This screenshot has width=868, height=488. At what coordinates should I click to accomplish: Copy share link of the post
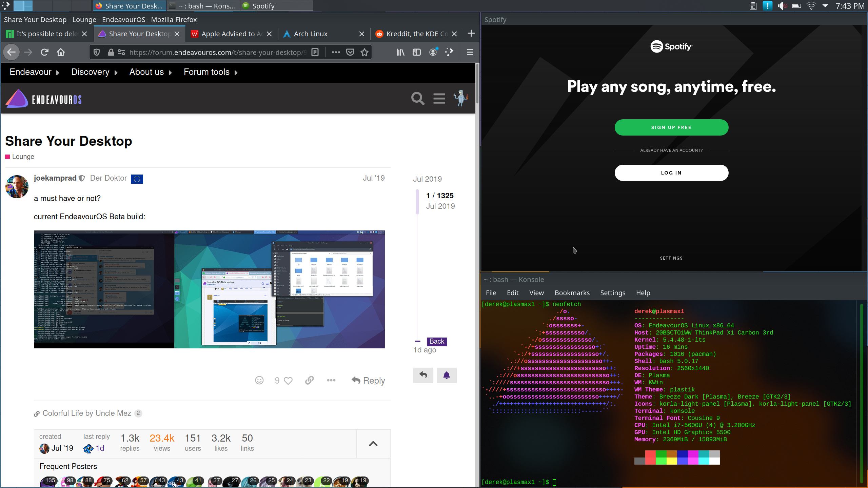click(309, 380)
